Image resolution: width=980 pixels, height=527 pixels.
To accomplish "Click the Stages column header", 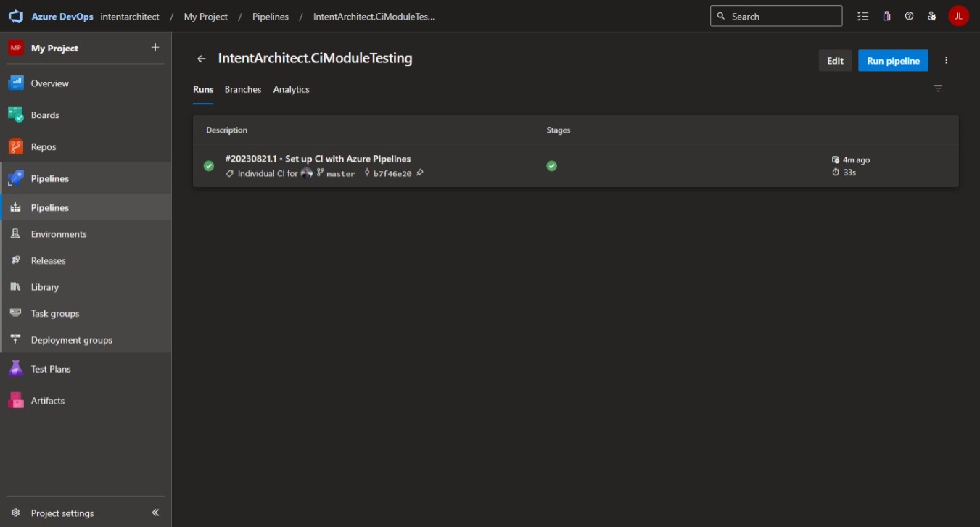I will tap(559, 130).
